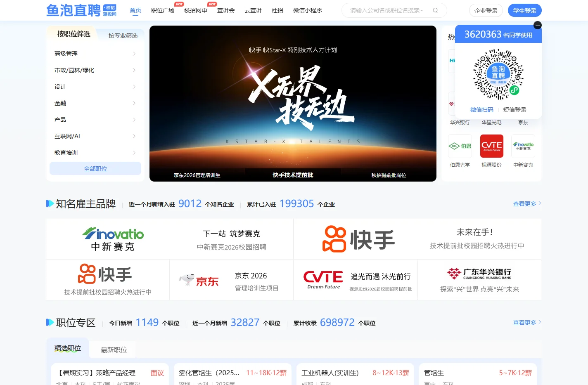Viewport: 588px width, 385px height.
Task: Select 京东2026管理培训生 banner slide
Action: click(197, 175)
